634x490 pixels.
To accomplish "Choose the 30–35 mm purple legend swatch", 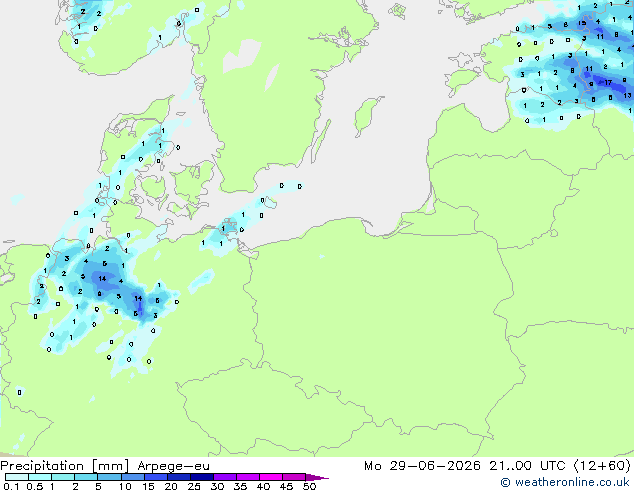I will [x=225, y=477].
